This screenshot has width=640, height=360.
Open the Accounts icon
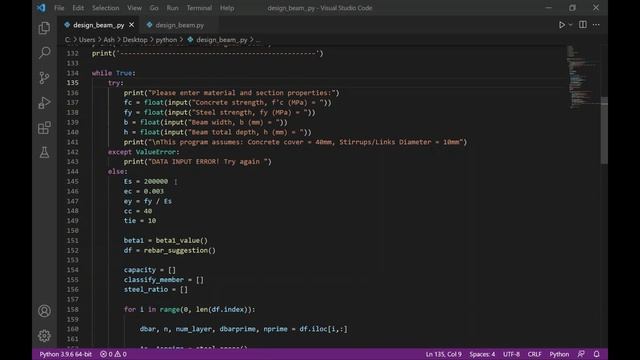point(44,311)
